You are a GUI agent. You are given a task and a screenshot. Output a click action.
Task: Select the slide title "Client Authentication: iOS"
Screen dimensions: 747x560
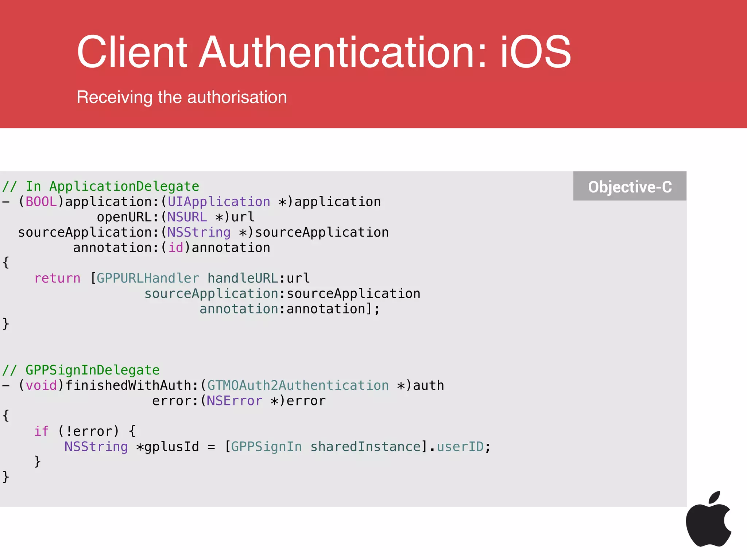click(x=324, y=51)
